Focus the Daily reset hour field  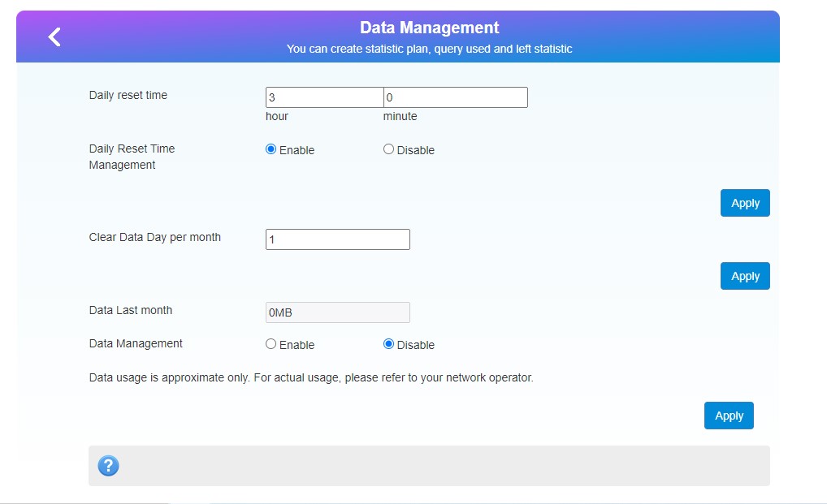324,97
